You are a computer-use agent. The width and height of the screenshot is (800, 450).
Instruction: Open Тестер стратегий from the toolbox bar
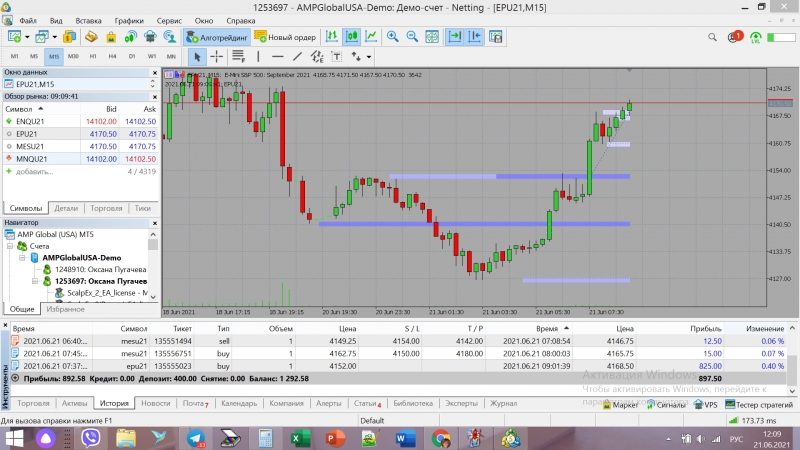(x=759, y=405)
